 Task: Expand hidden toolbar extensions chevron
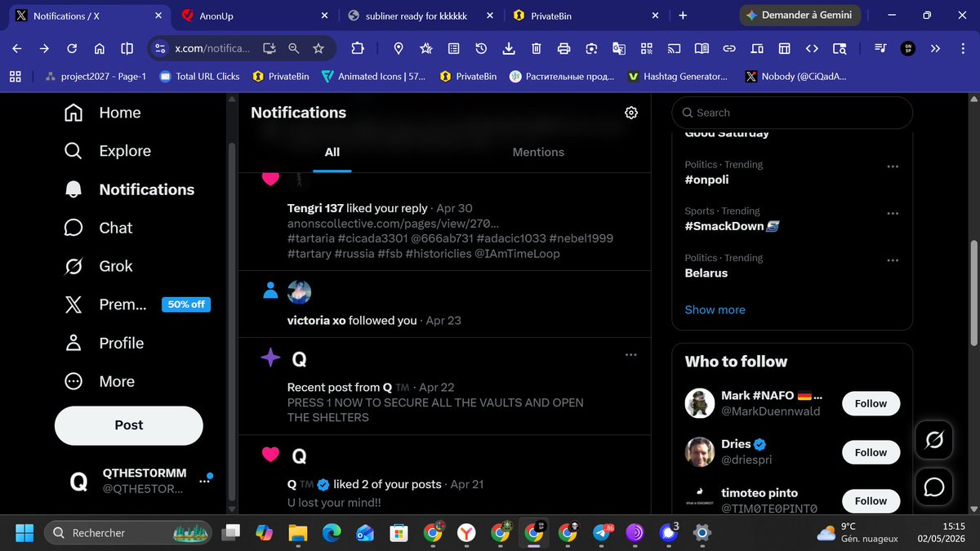pyautogui.click(x=936, y=48)
